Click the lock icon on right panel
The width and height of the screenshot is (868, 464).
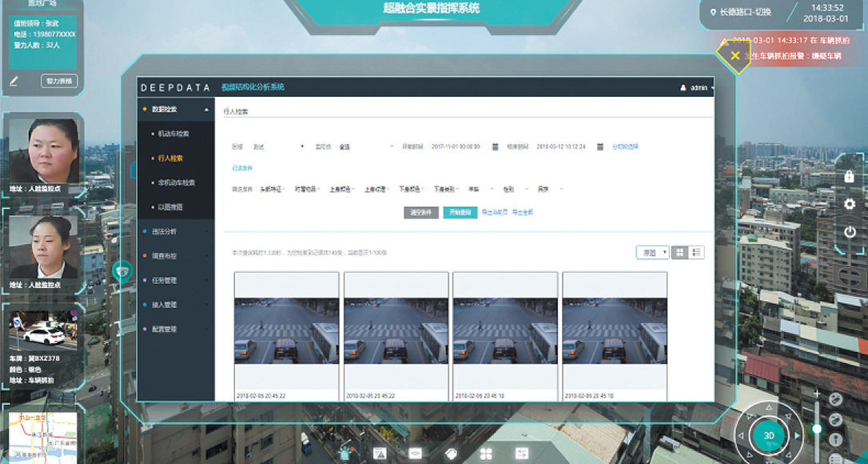point(849,176)
